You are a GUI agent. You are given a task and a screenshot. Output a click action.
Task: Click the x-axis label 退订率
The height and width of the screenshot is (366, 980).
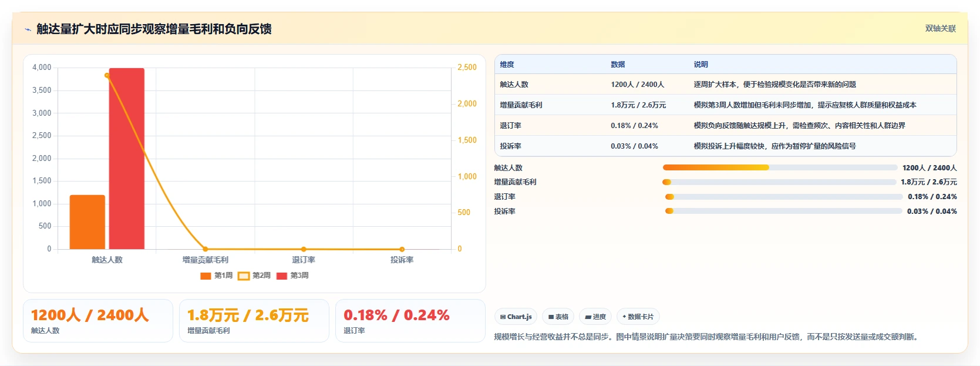tap(304, 260)
